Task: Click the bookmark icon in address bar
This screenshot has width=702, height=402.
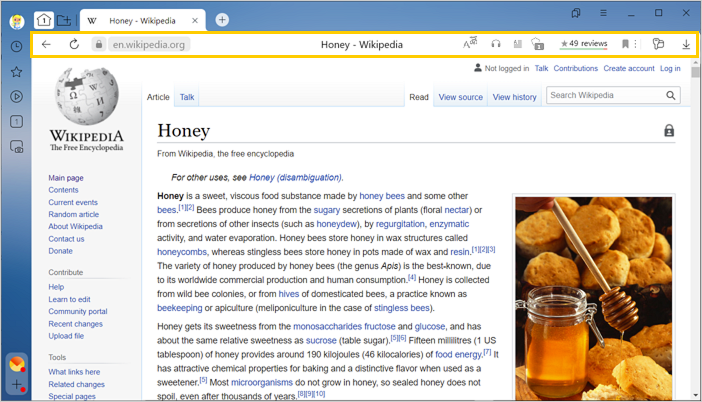Action: click(x=625, y=44)
